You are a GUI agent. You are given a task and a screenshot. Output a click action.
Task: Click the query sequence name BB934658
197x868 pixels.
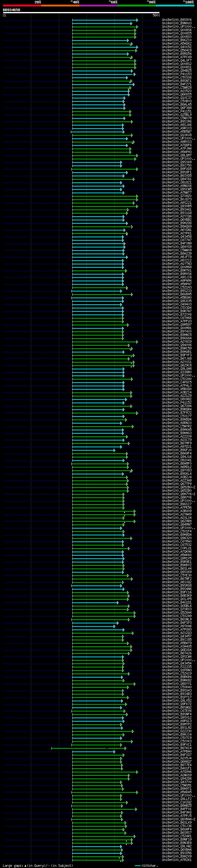(x=11, y=10)
